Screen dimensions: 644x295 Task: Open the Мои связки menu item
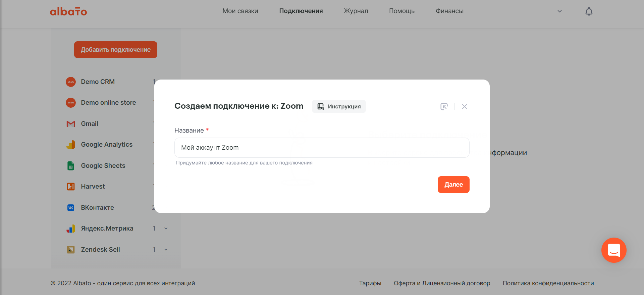[x=240, y=11]
